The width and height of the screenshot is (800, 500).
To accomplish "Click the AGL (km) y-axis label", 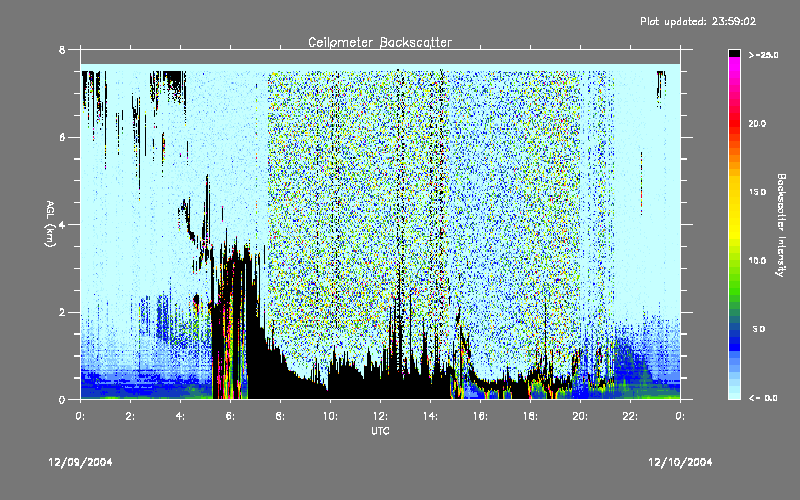I will (50, 224).
